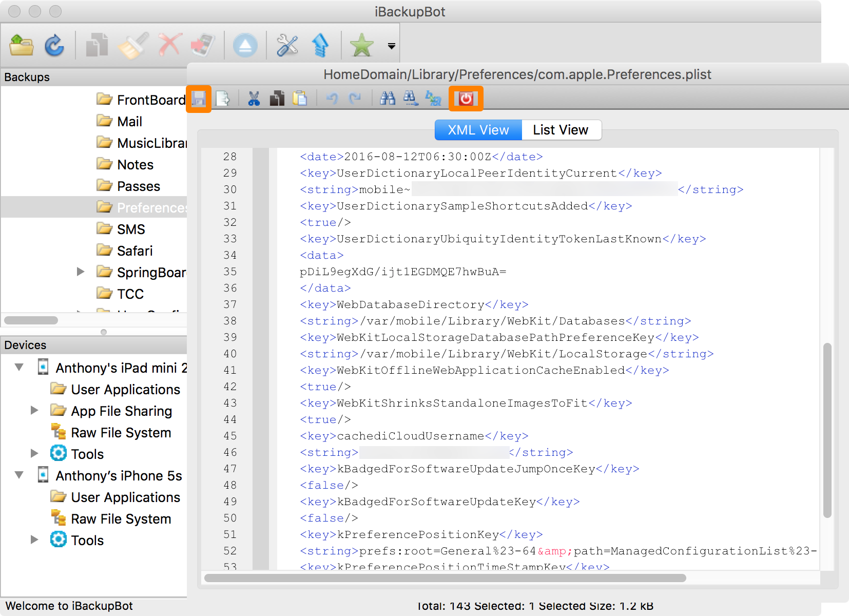Viewport: 849px width, 616px height.
Task: Click the green star icon
Action: tap(361, 45)
